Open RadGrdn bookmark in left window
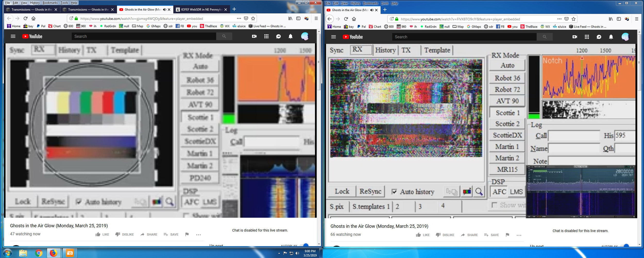Image resolution: width=644 pixels, height=258 pixels. point(108,26)
